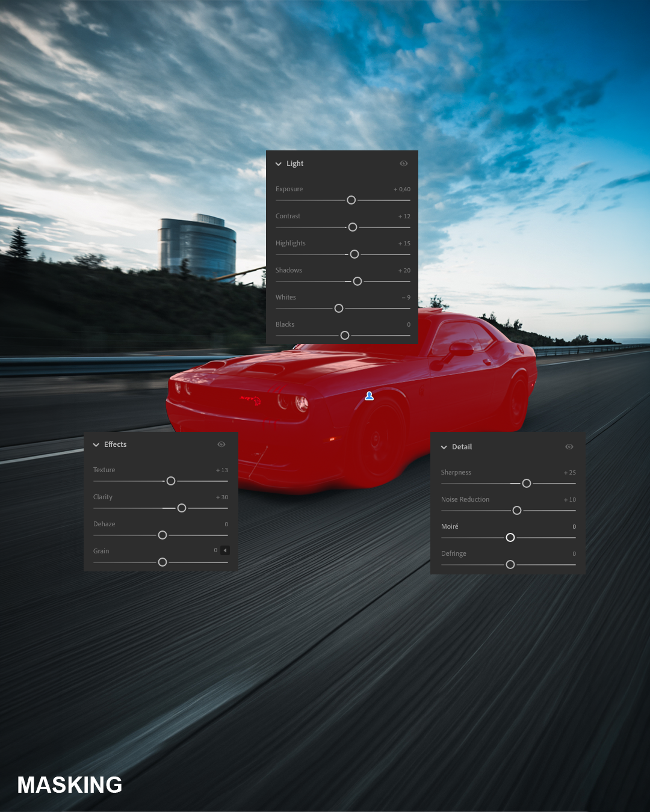Collapse the Detail panel chevron
This screenshot has height=812, width=650.
(x=444, y=448)
